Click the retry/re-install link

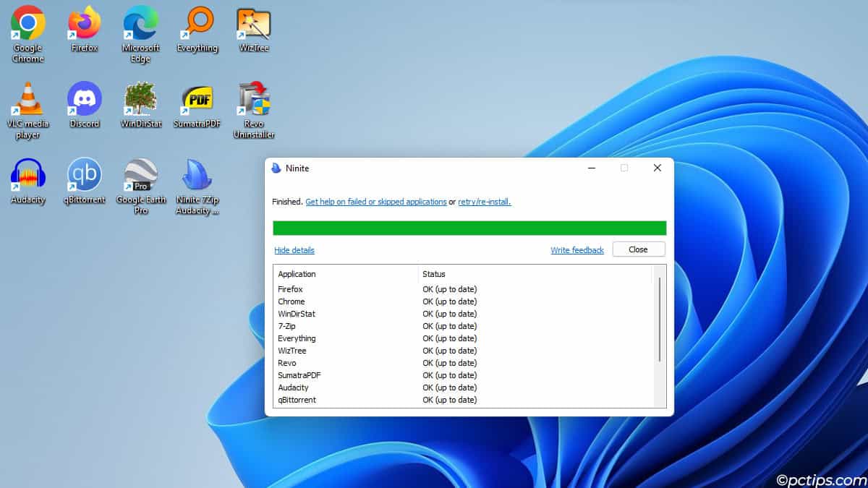[484, 202]
